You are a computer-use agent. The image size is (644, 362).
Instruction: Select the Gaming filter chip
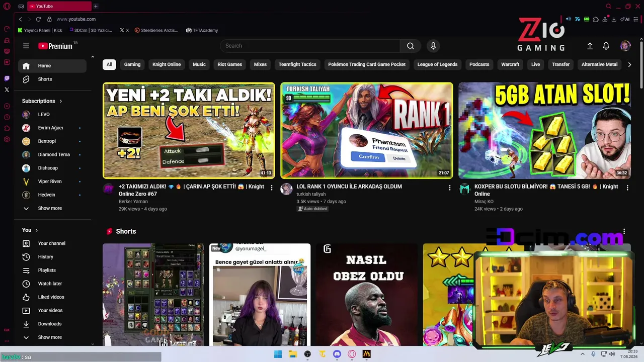pyautogui.click(x=132, y=64)
